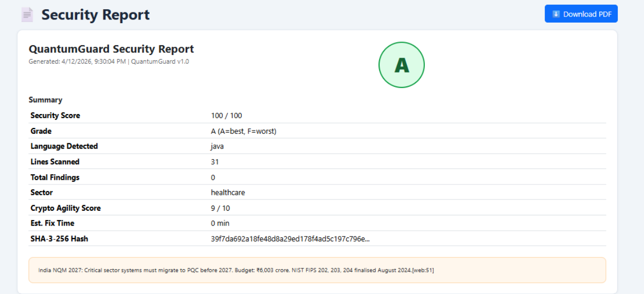Click the green grade A badge
644x294 pixels.
coord(401,65)
